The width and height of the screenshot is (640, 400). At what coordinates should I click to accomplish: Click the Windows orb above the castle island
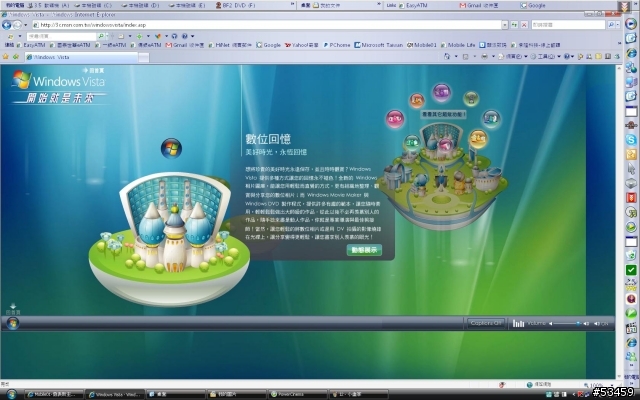pyautogui.click(x=171, y=148)
